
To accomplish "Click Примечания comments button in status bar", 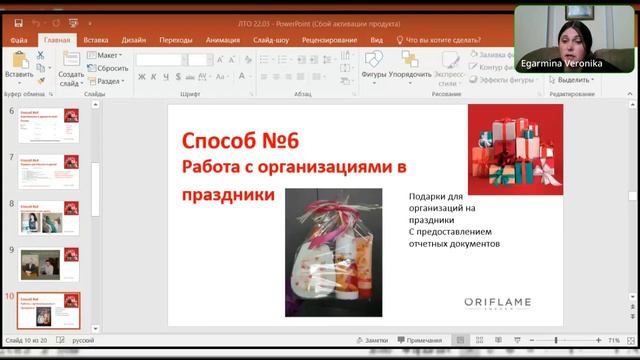I will coord(420,340).
